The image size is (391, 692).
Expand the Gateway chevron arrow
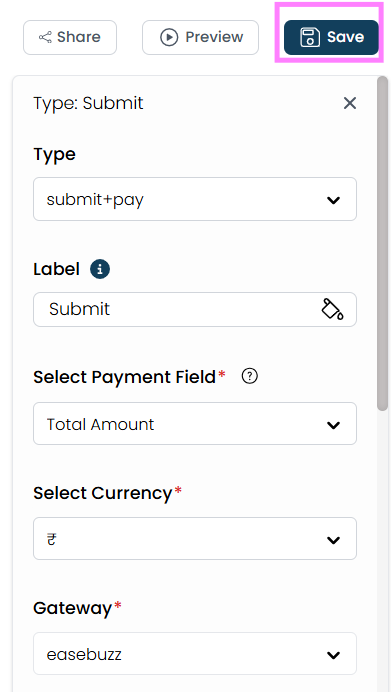pyautogui.click(x=333, y=655)
